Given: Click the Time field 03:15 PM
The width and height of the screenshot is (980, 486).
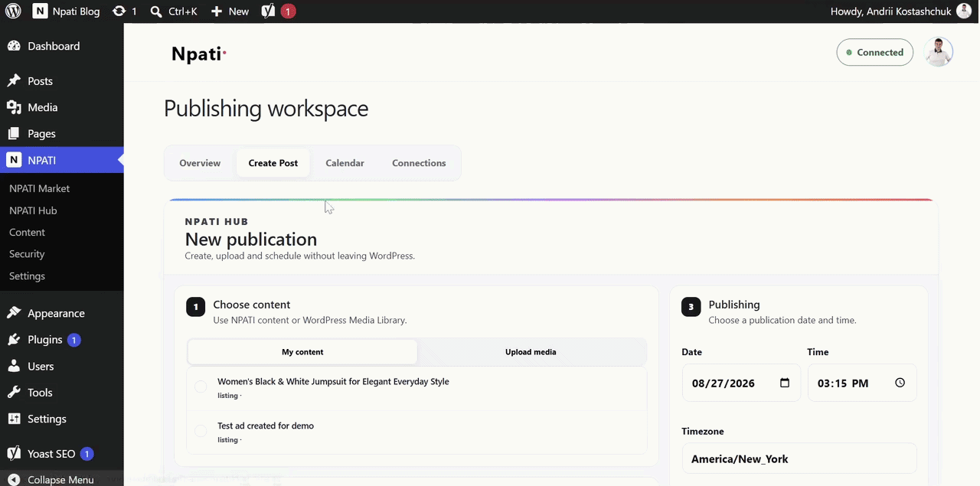Looking at the screenshot, I should [862, 383].
